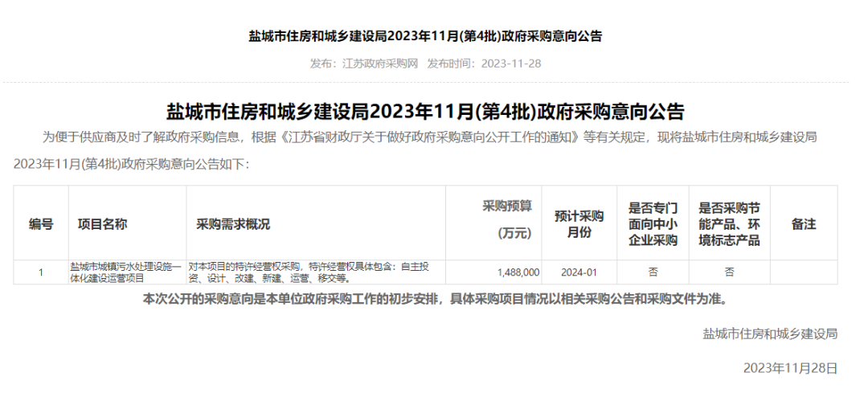Click the planned month 2024-01

[x=579, y=272]
